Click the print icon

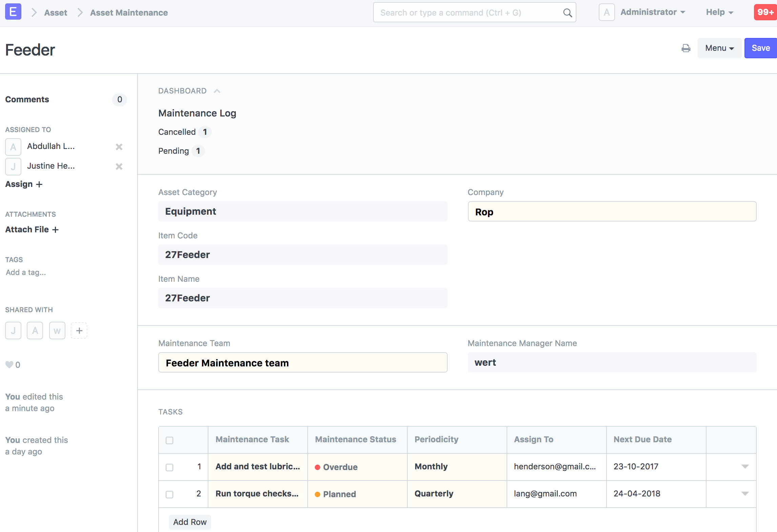tap(686, 48)
